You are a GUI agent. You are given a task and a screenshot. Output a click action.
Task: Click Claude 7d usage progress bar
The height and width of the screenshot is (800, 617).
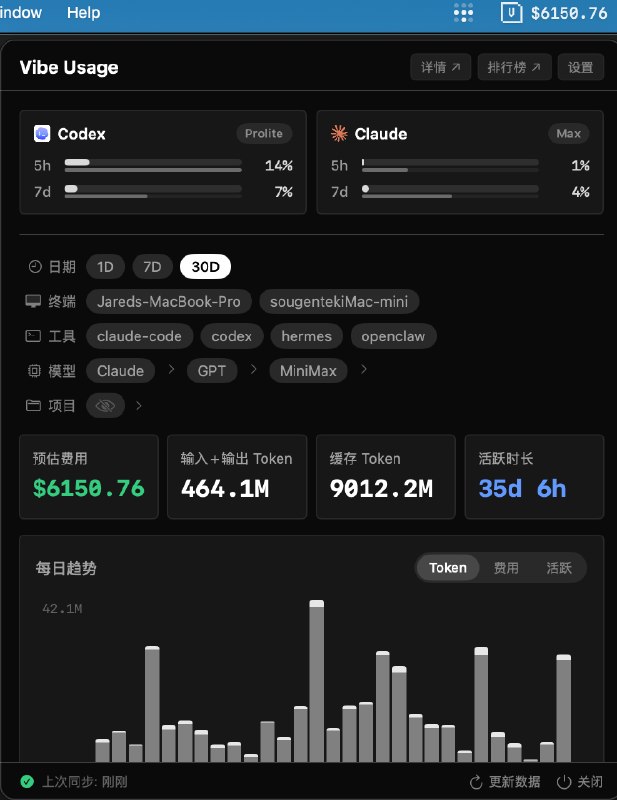click(x=450, y=192)
